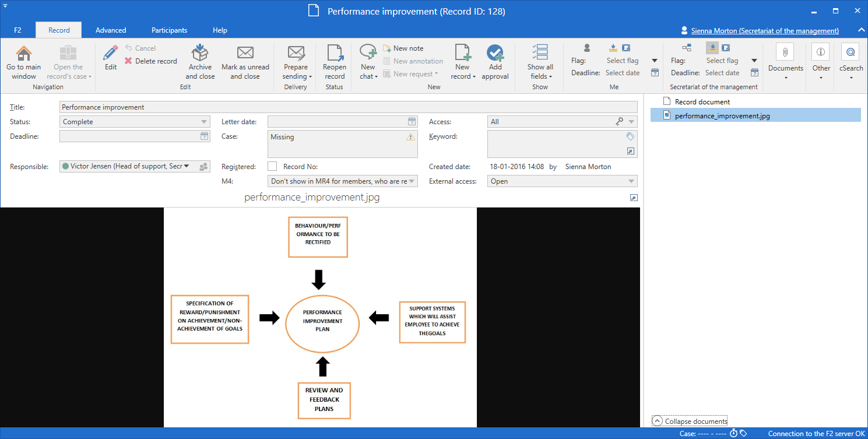Viewport: 868px width, 439px height.
Task: Select performance_improvement.jpg in document list
Action: tap(722, 116)
